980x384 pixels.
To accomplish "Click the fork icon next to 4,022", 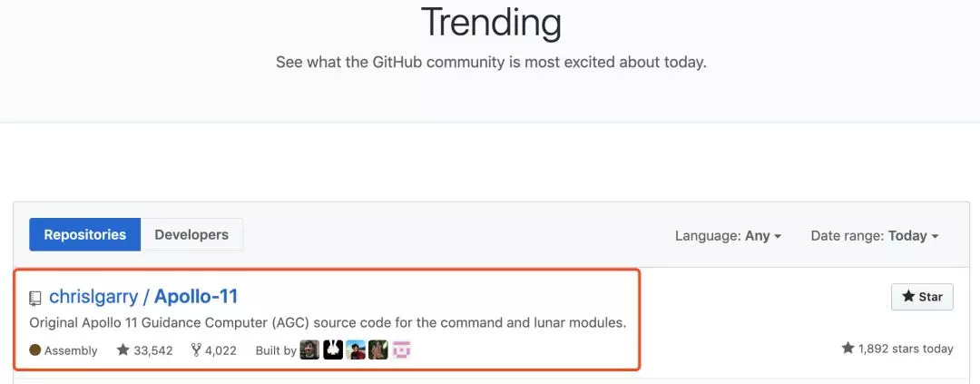I will coord(196,350).
